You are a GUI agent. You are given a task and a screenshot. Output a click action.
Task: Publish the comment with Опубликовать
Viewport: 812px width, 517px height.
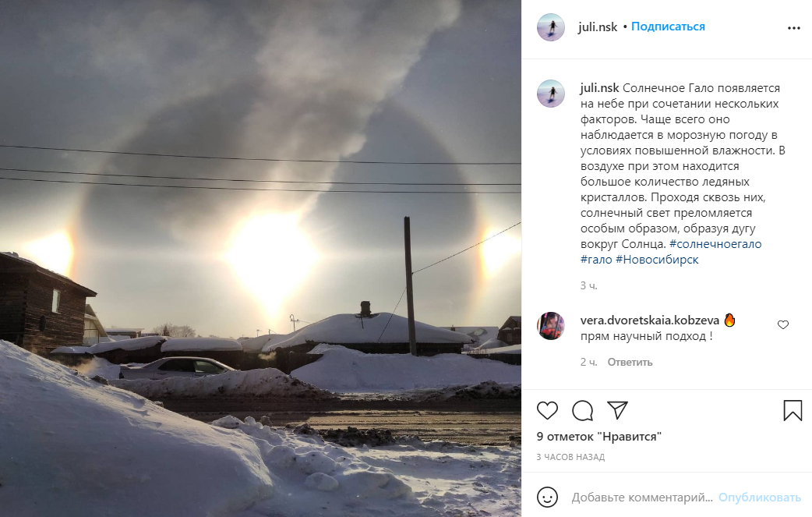click(x=760, y=498)
